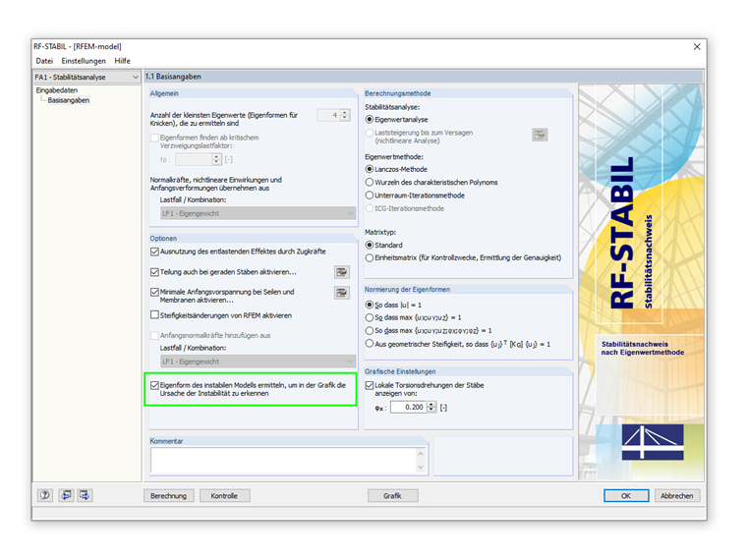The height and width of the screenshot is (560, 747).
Task: Enable Steifigkeitsänderungen von RFEM aktivieren
Action: click(154, 314)
